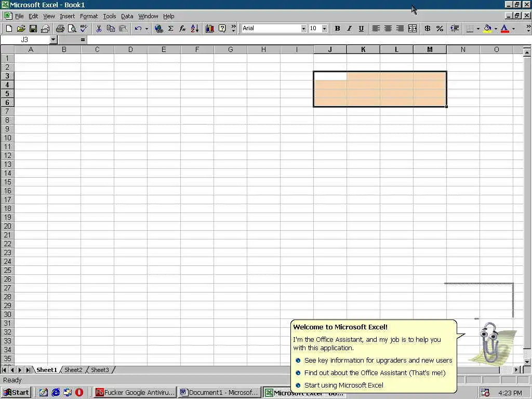Open the Tools menu
The height and width of the screenshot is (399, 532).
click(110, 16)
